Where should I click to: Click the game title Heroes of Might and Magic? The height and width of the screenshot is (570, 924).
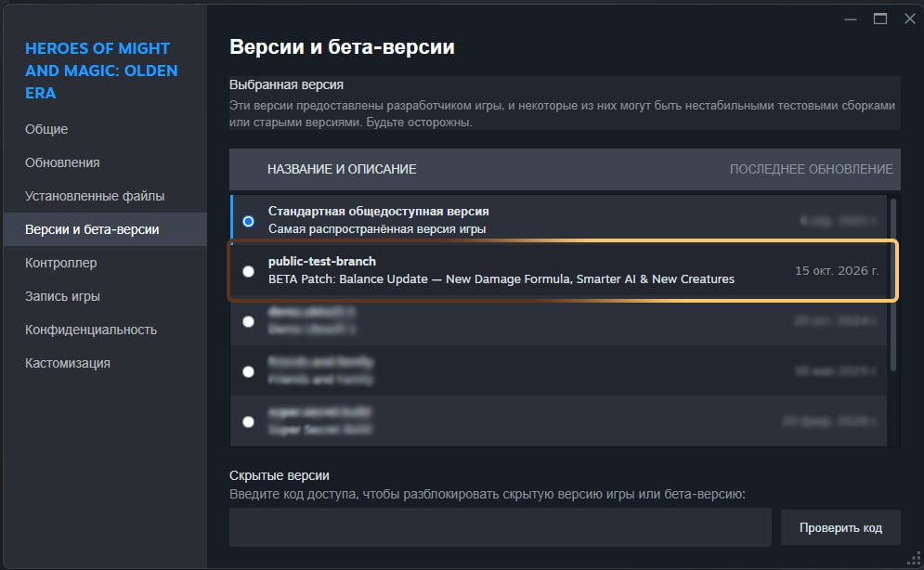click(101, 71)
